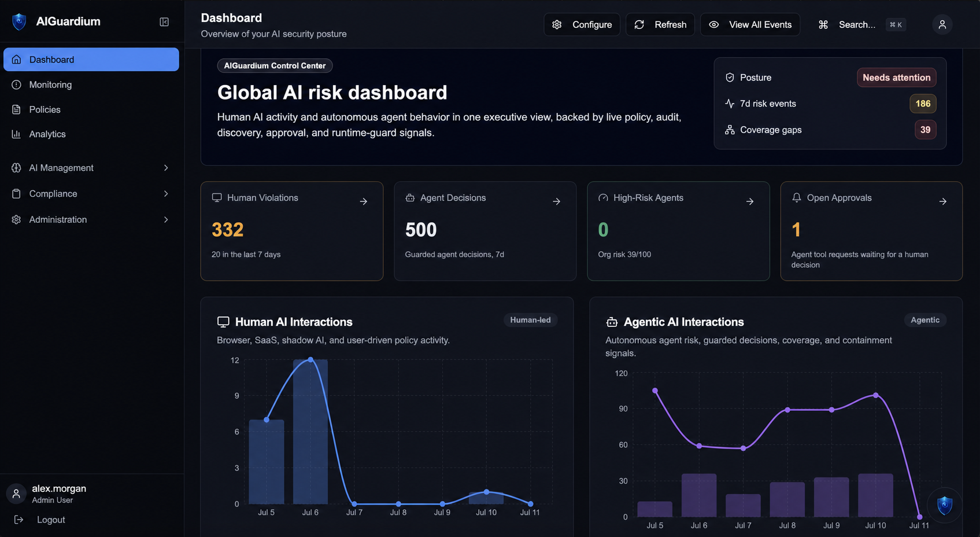Image resolution: width=980 pixels, height=537 pixels.
Task: Click the AIGuardium shield logo
Action: tap(19, 22)
